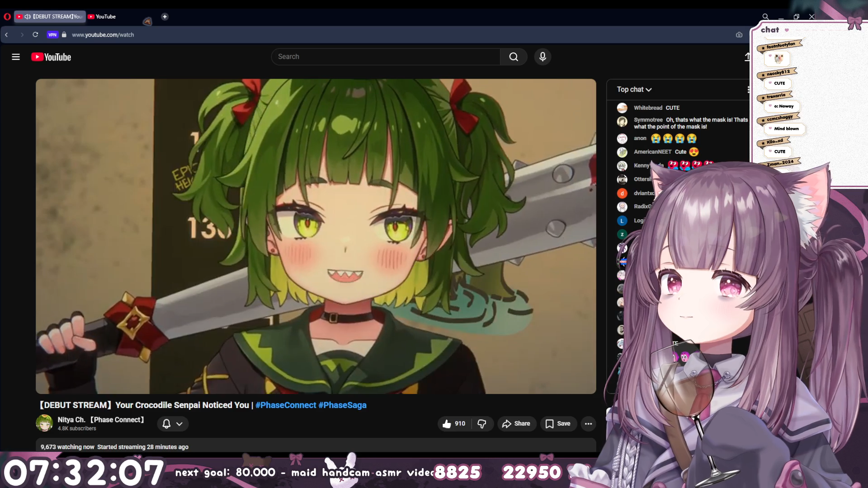The width and height of the screenshot is (868, 488).
Task: Open a new browser tab
Action: [165, 17]
